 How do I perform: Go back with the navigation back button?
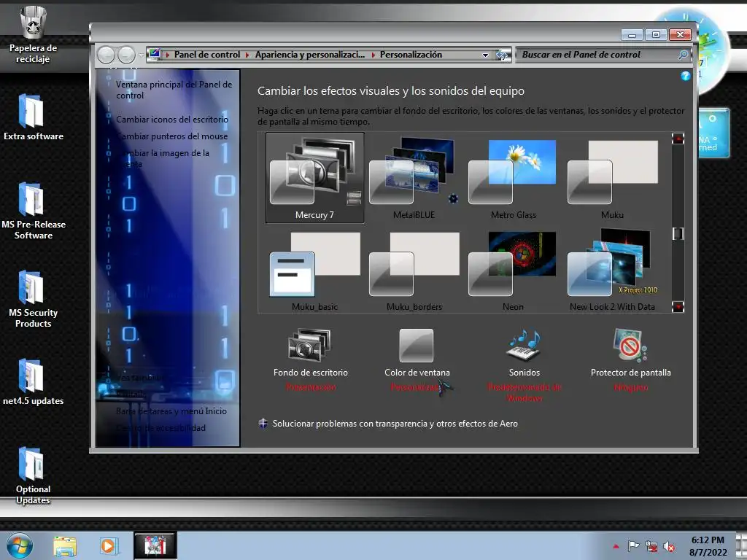click(x=106, y=55)
